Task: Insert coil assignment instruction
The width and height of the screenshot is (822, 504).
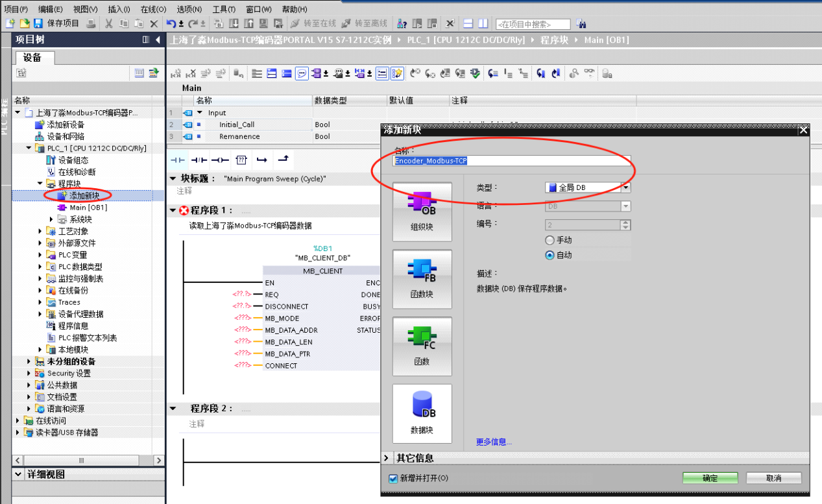Action: point(220,160)
